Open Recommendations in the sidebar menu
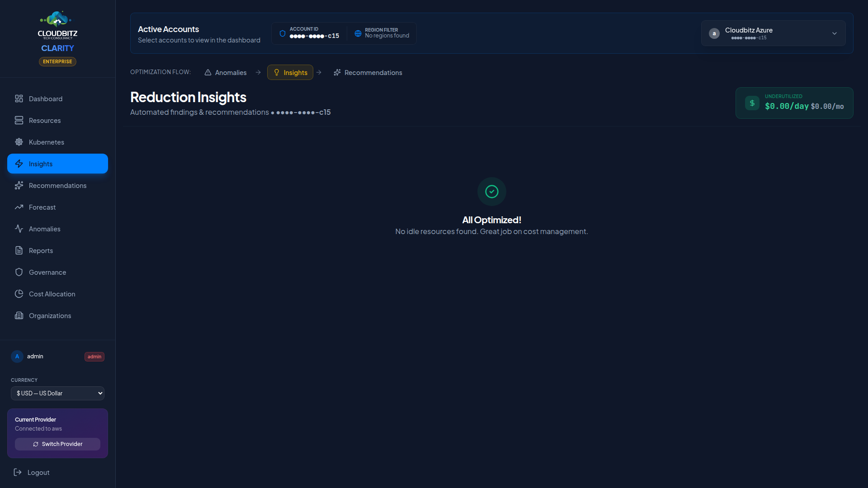The width and height of the screenshot is (868, 488). (57, 185)
